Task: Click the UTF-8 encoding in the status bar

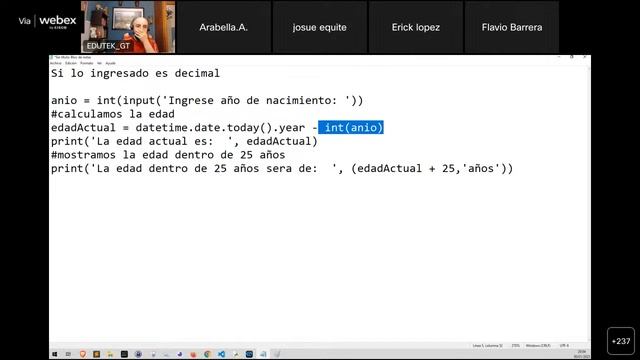Action: tap(564, 346)
